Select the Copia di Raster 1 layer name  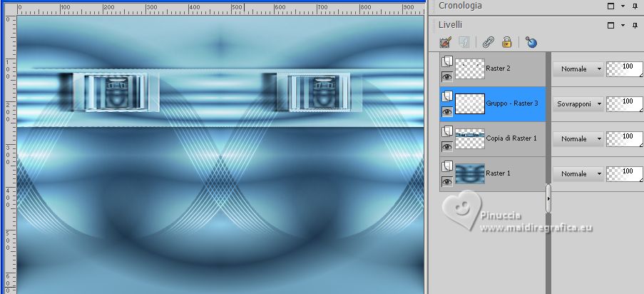511,138
